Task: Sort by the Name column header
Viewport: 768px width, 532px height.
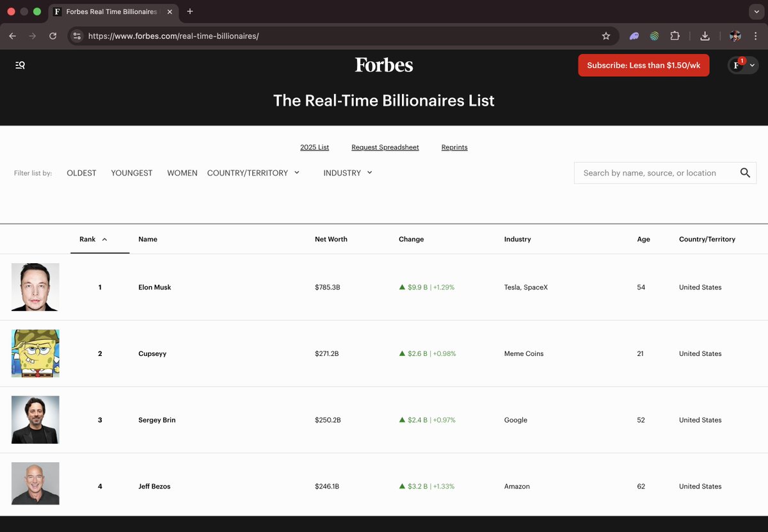Action: 148,239
